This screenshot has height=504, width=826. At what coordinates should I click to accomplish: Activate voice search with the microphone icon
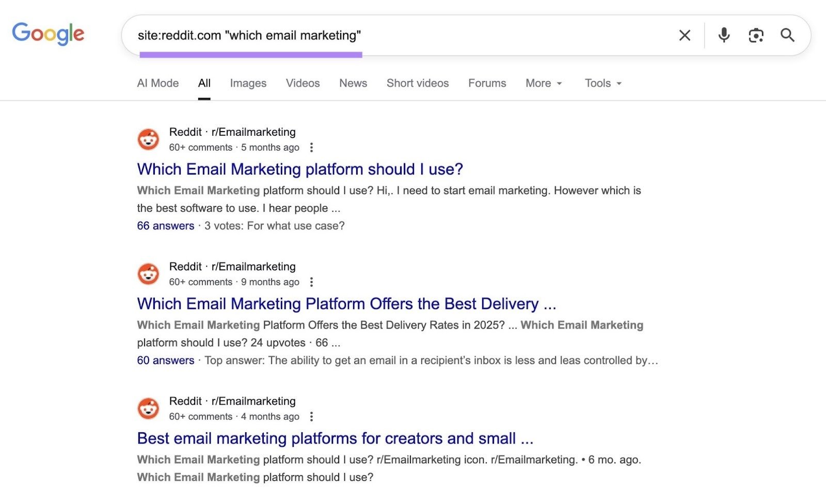coord(723,35)
